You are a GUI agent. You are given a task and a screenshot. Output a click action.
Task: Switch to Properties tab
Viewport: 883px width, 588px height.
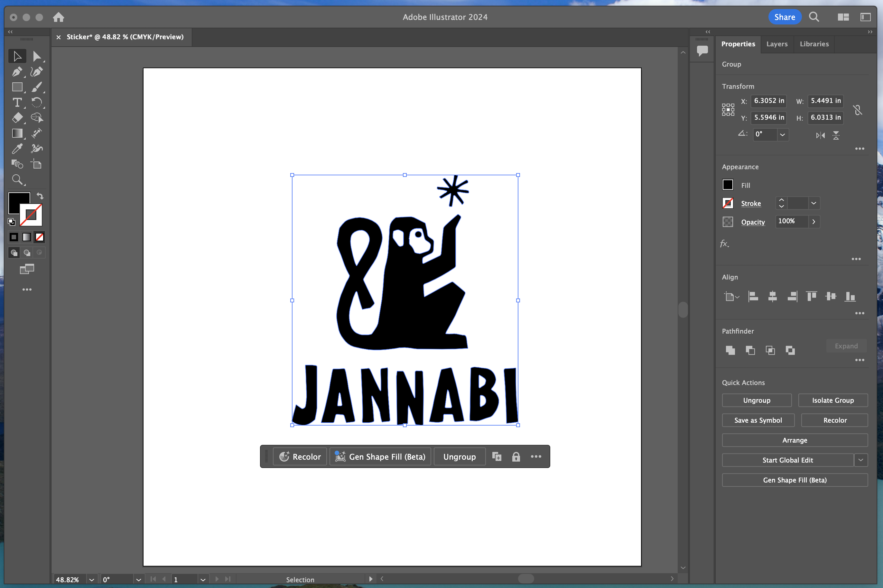pos(738,44)
